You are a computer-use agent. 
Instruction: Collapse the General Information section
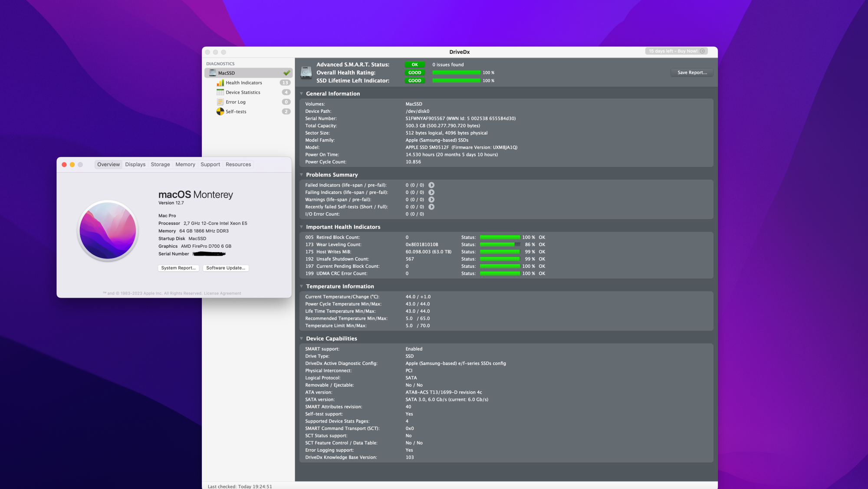coord(301,94)
